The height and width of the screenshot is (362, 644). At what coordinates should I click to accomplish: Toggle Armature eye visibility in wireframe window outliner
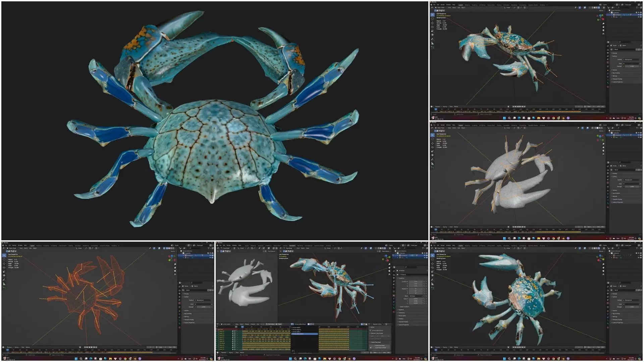click(x=210, y=255)
